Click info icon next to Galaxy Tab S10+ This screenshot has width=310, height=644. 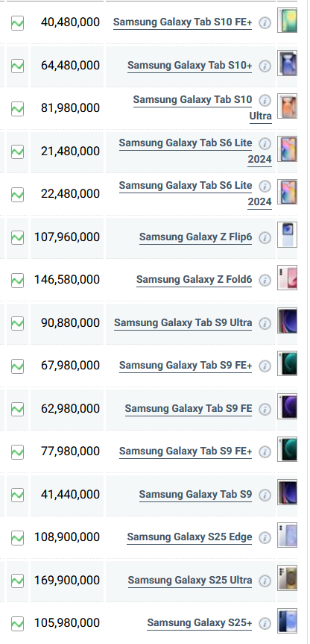(265, 66)
